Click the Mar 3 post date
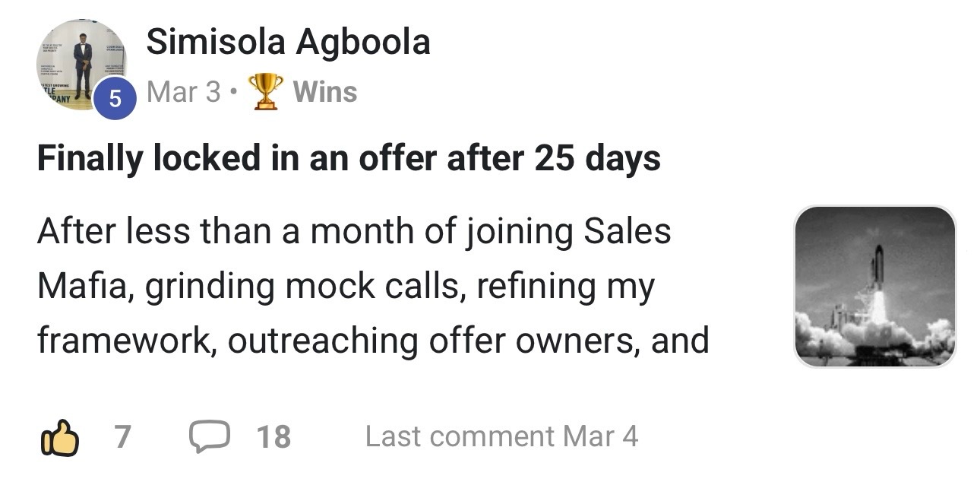Screen dimensions: 980x482 (x=183, y=92)
